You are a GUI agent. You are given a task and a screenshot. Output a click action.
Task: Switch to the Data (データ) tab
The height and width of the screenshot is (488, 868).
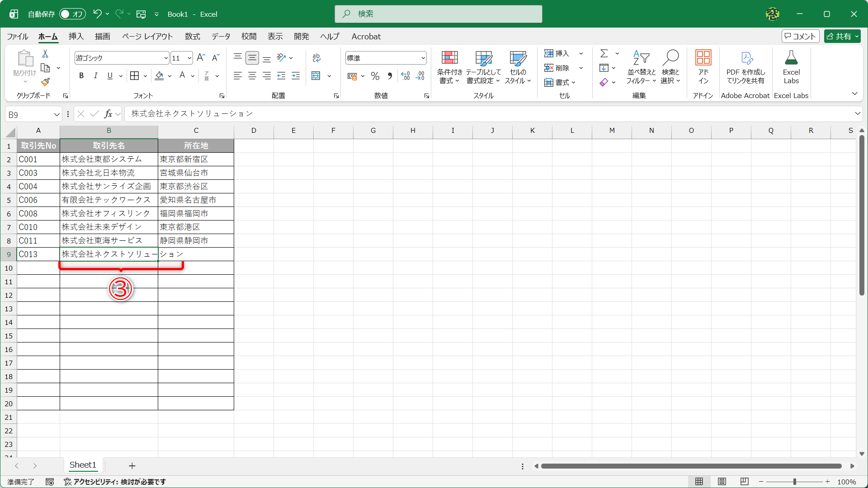click(x=221, y=36)
